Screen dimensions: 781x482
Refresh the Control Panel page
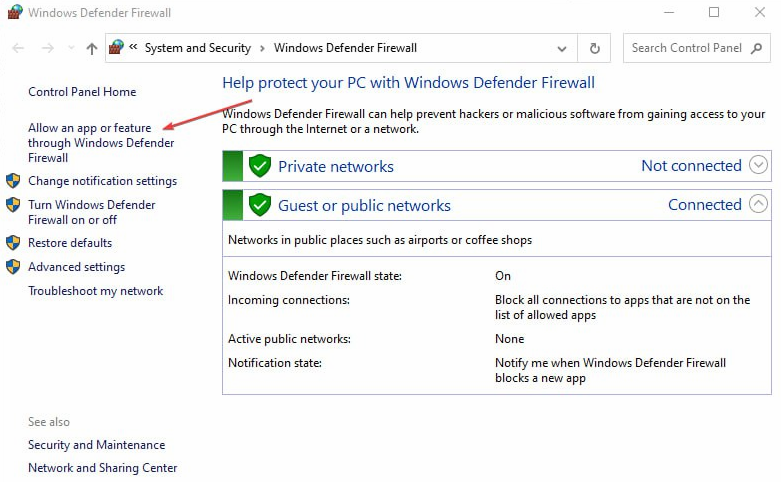coord(595,48)
